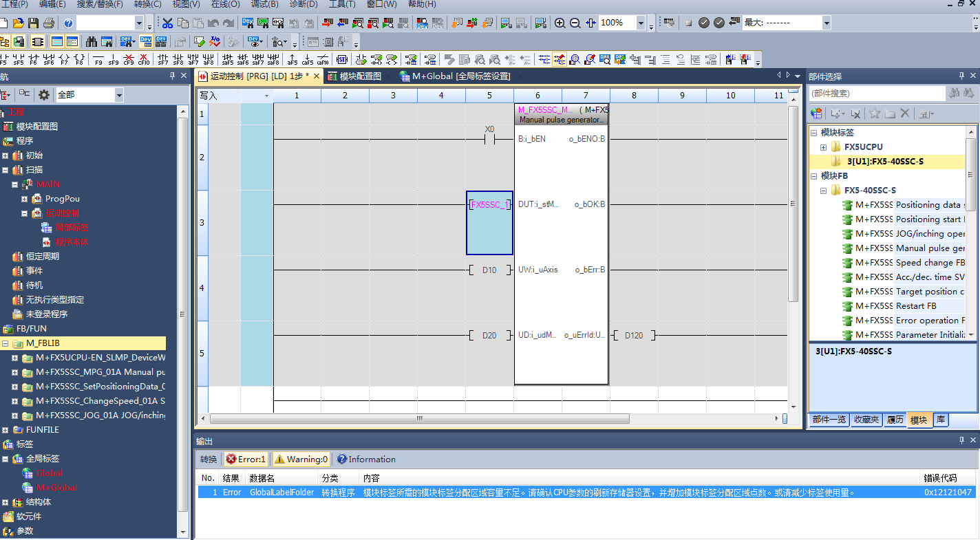Open the 100% zoom level dropdown
980x540 pixels.
click(641, 23)
